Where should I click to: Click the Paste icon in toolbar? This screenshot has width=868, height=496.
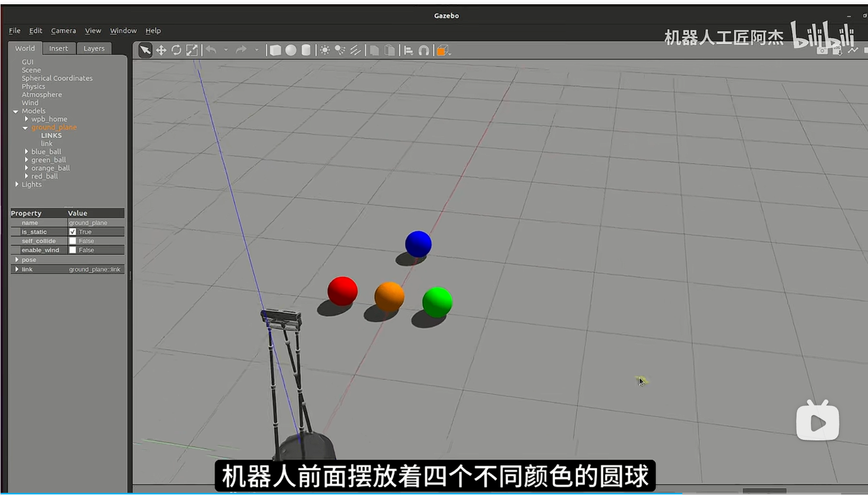pyautogui.click(x=390, y=50)
